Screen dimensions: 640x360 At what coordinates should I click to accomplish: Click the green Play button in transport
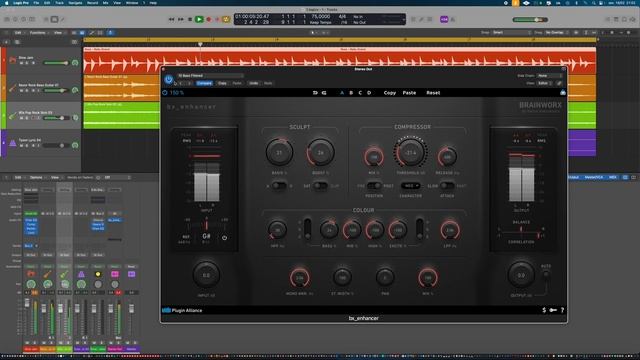coord(199,19)
